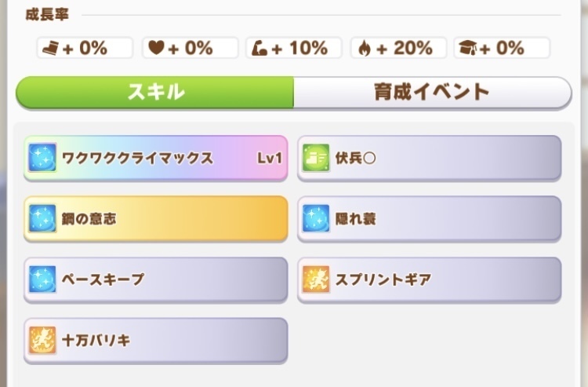Tap the 鋼の意志 blue skill icon
588x387 pixels.
click(x=42, y=218)
